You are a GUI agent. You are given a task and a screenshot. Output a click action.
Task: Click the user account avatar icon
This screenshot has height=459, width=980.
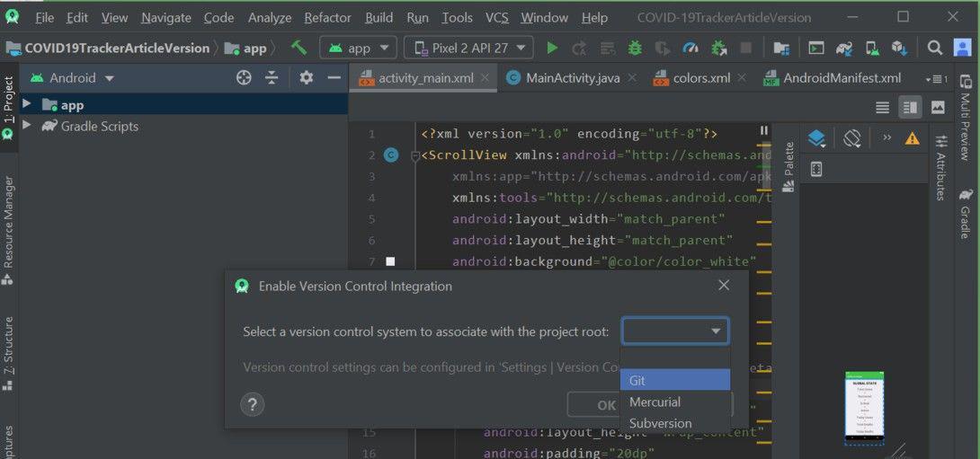(x=962, y=49)
